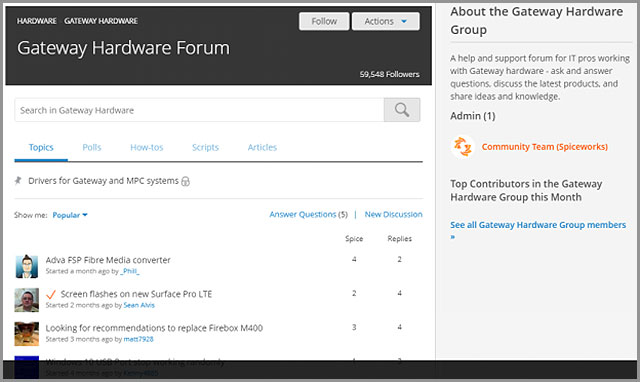Click Gateway Hardware Forum title
640x382 pixels.
123,48
